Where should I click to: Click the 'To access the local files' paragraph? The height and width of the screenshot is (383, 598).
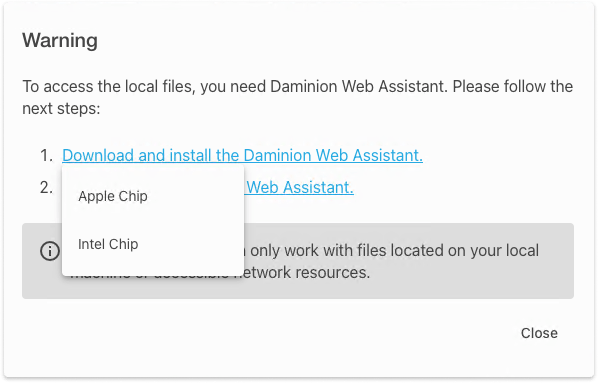(x=297, y=97)
